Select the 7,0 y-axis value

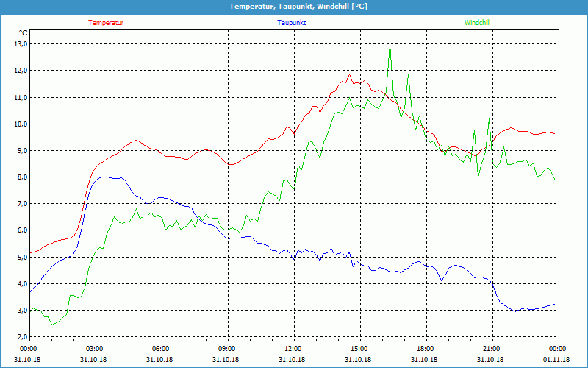coord(22,204)
